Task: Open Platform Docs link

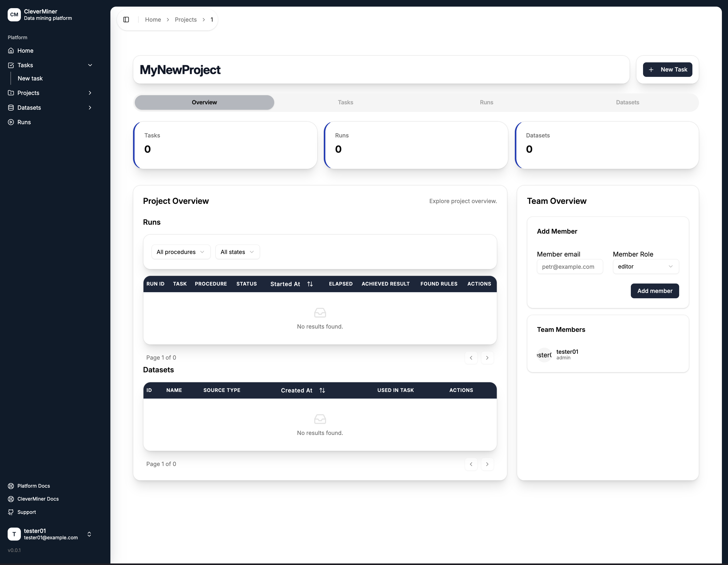Action: (x=34, y=486)
